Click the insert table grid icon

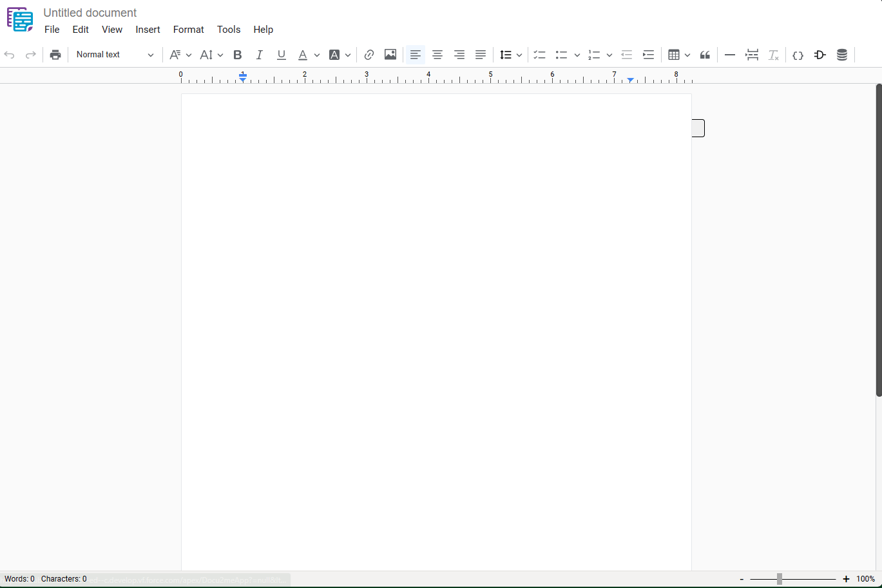point(674,55)
